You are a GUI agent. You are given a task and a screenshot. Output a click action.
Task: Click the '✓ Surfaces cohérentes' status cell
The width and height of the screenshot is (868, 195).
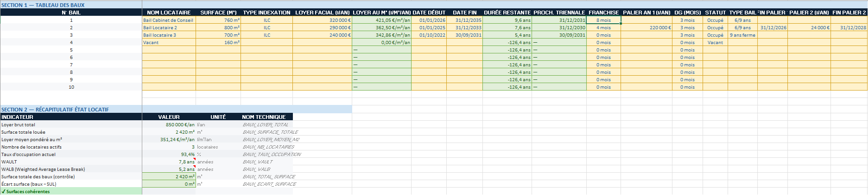71,191
